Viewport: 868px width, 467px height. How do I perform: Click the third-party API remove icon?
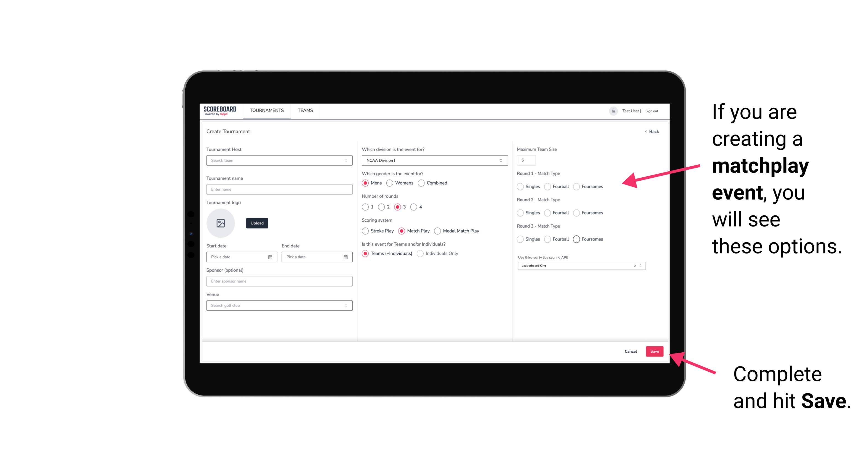pyautogui.click(x=635, y=265)
